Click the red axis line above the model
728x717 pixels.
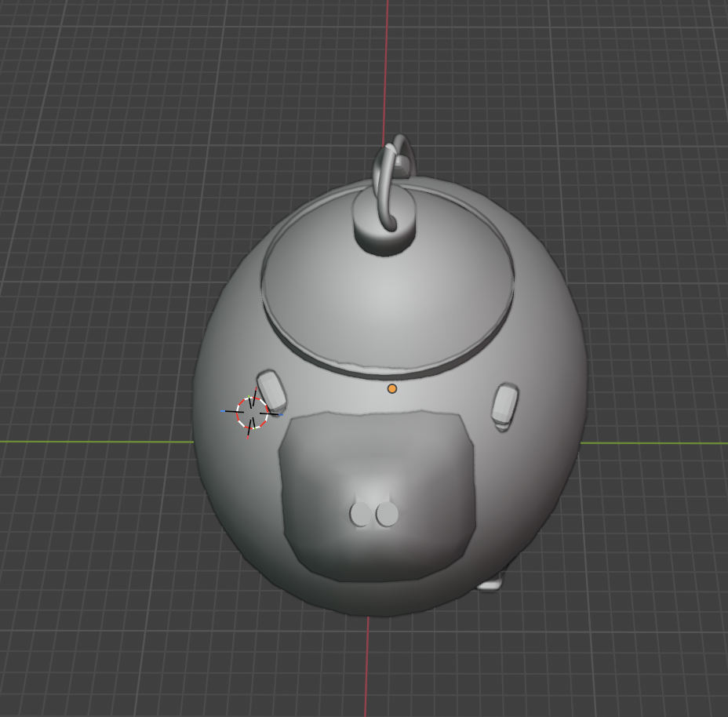(x=387, y=71)
